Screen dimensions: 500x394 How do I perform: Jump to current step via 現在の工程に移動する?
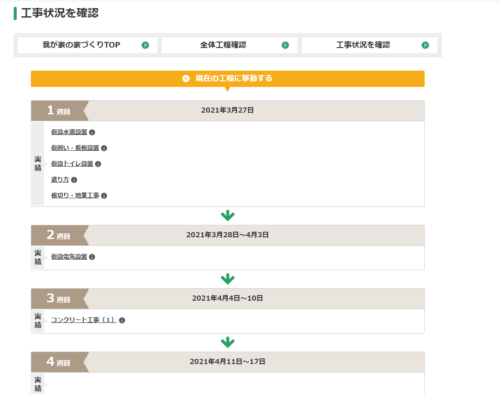228,79
